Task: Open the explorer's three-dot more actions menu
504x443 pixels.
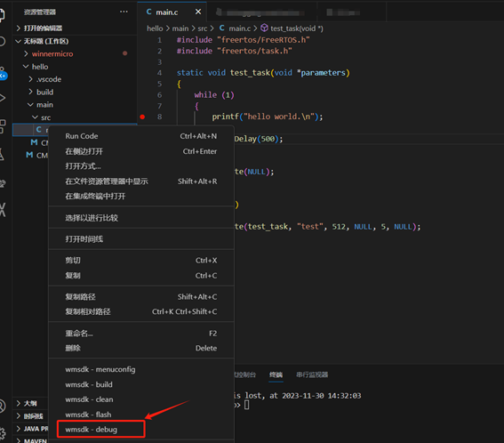Action: click(124, 12)
